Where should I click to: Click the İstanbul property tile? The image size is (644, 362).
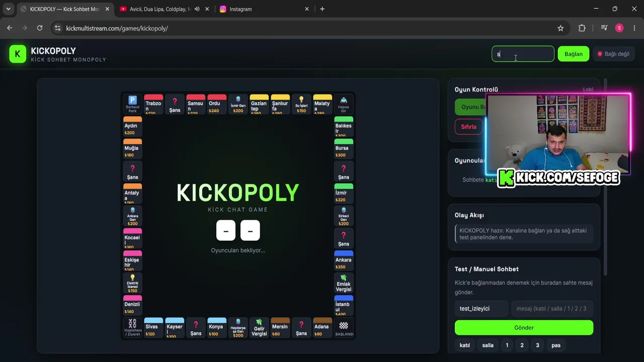[344, 305]
